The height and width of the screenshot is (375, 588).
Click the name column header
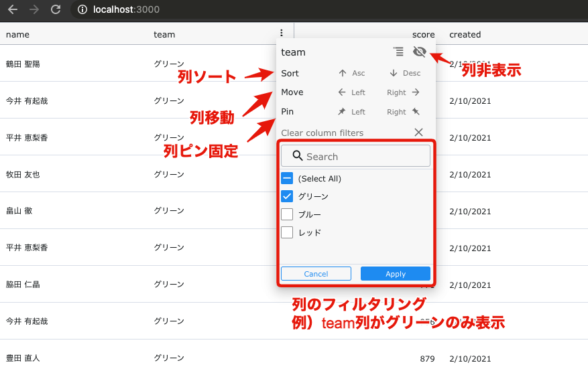coord(17,34)
